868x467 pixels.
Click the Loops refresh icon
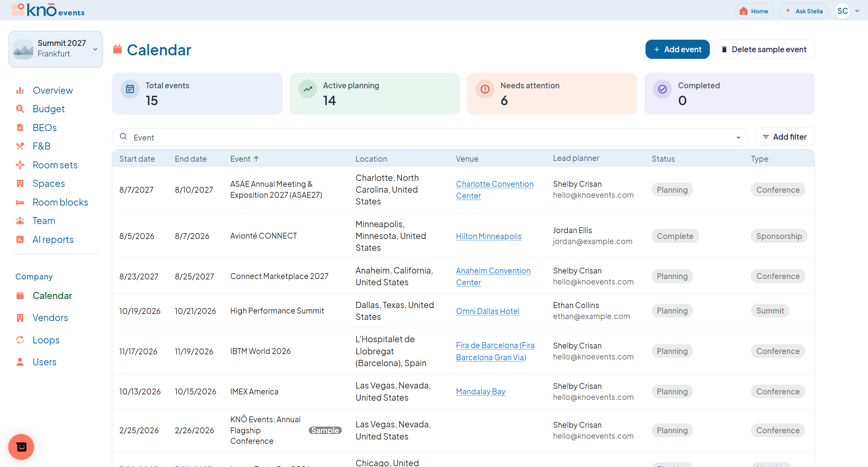[x=20, y=340]
